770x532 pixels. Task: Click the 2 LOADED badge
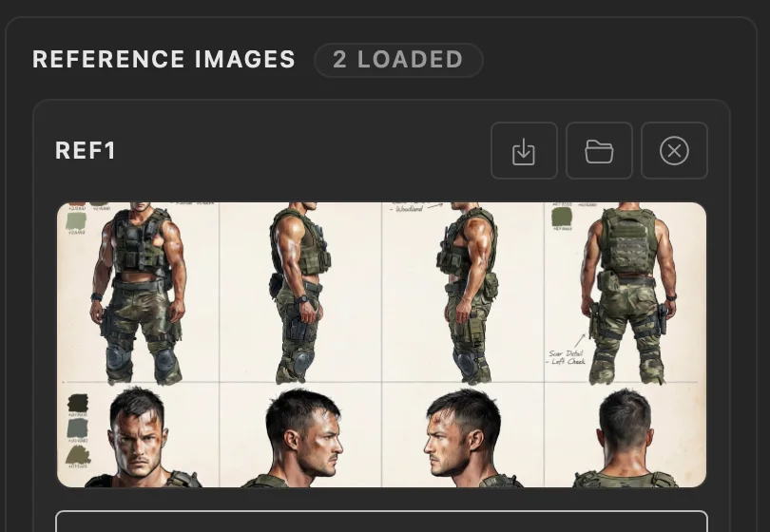click(x=398, y=60)
